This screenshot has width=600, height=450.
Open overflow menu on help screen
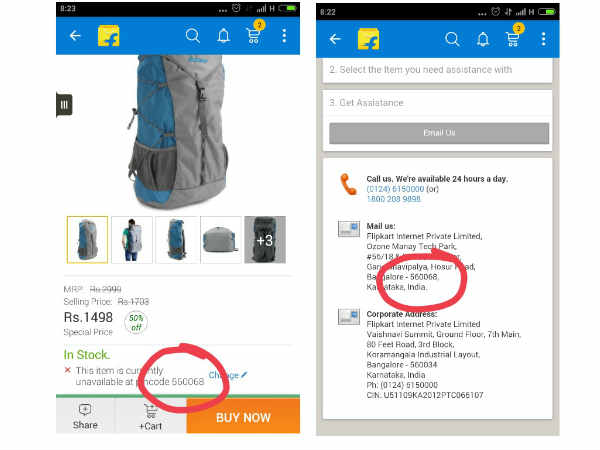click(543, 39)
